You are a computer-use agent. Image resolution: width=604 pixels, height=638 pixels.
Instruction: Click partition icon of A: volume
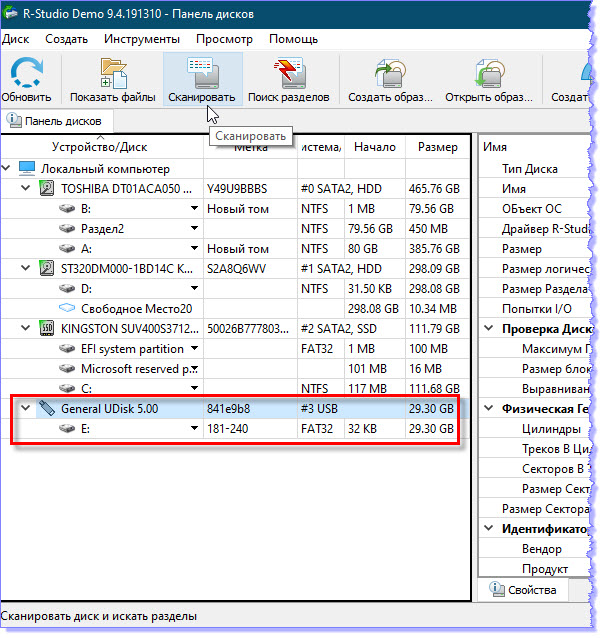pyautogui.click(x=67, y=249)
